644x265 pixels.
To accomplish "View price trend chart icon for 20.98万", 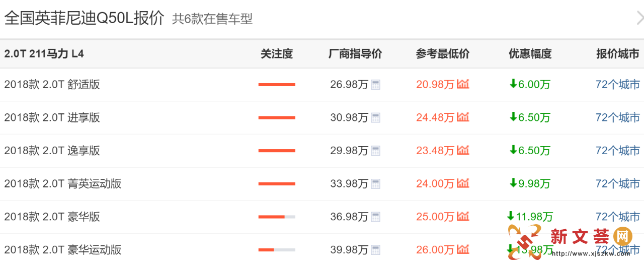I will 463,84.
